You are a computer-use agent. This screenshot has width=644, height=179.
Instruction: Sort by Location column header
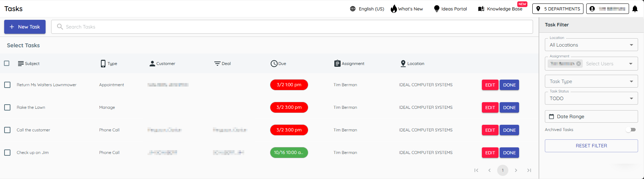pyautogui.click(x=413, y=64)
